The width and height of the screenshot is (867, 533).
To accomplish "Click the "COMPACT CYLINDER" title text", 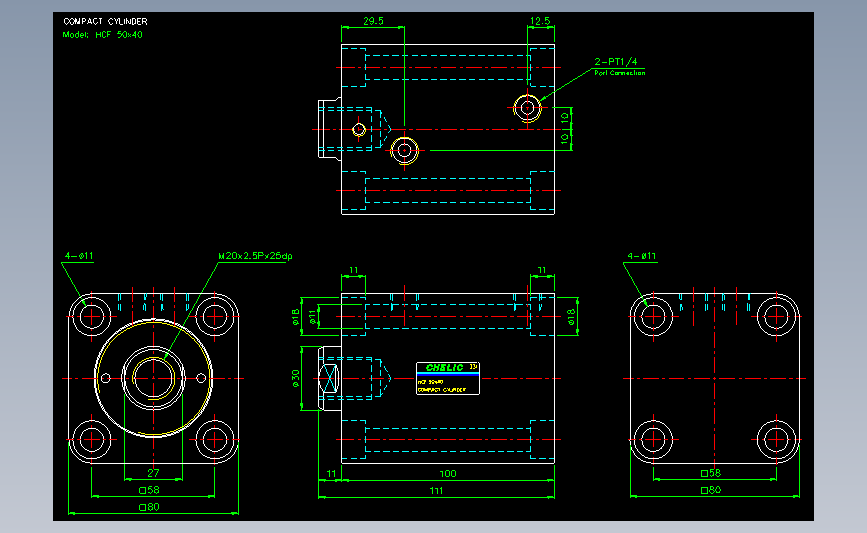I will [x=105, y=22].
